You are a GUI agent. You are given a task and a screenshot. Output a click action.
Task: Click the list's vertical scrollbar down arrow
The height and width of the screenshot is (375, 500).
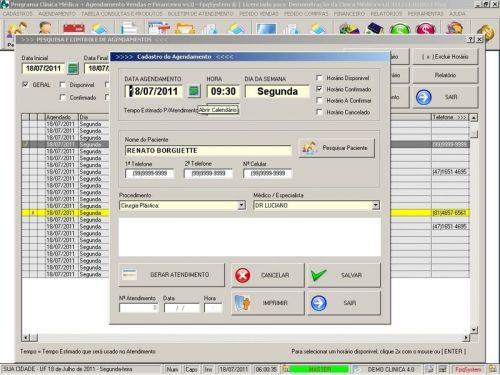(474, 330)
